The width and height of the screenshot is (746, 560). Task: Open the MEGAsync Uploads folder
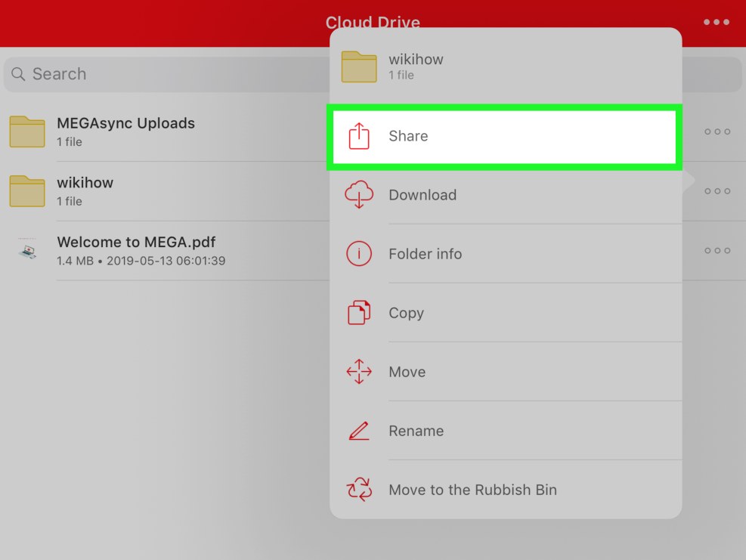125,131
